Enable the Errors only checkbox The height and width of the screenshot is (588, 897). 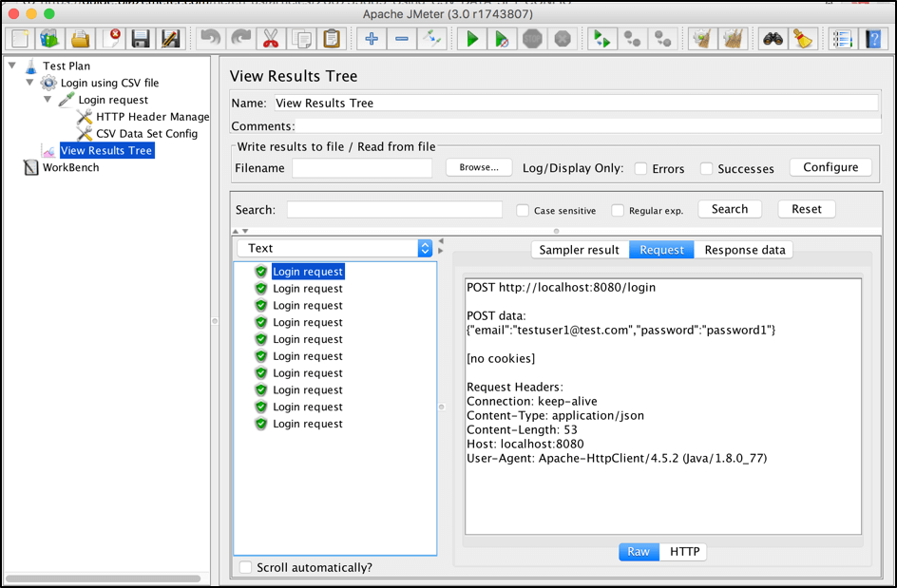click(x=640, y=169)
